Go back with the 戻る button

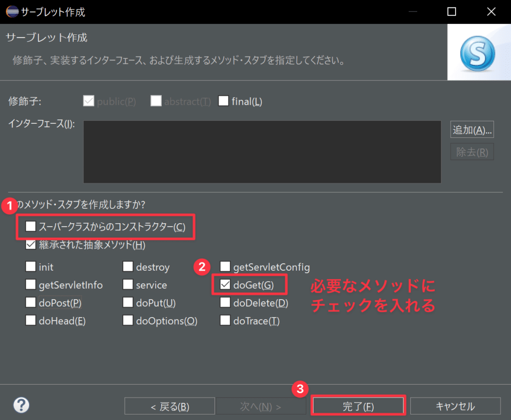(170, 406)
